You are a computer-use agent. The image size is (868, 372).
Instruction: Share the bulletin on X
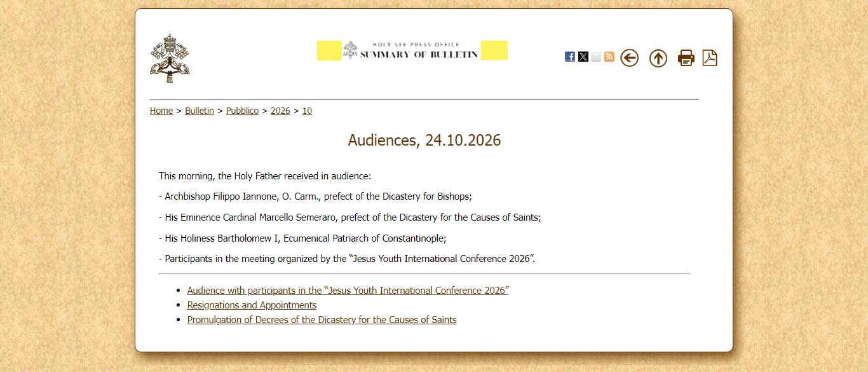(583, 57)
